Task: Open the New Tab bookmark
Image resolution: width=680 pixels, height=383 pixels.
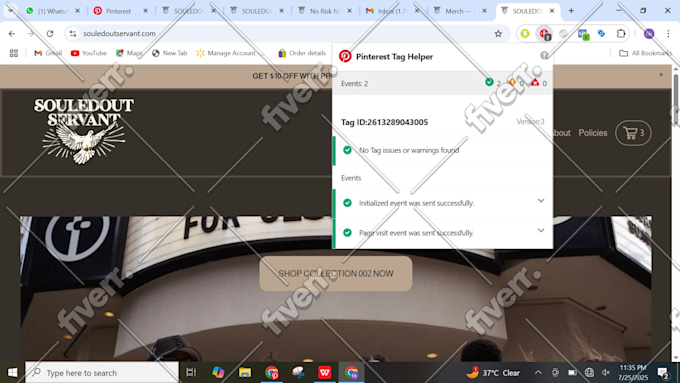Action: (x=170, y=53)
